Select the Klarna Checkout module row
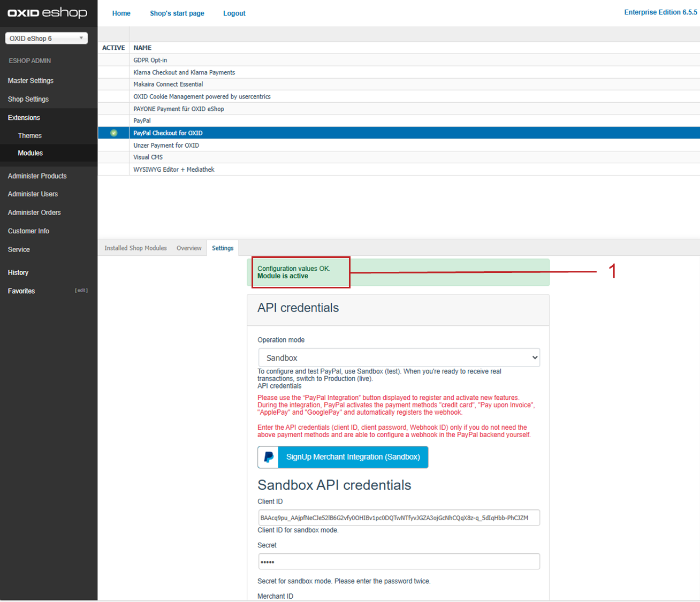The height and width of the screenshot is (602, 700). point(184,72)
